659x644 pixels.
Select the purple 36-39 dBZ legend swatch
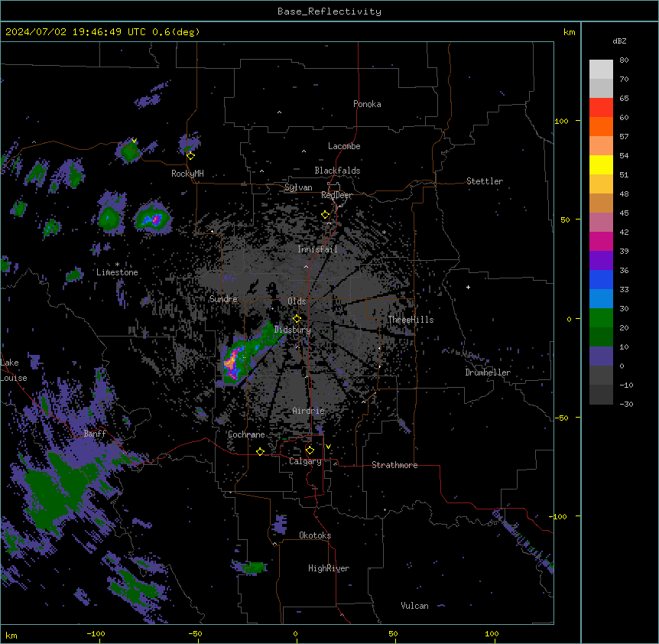(x=601, y=261)
